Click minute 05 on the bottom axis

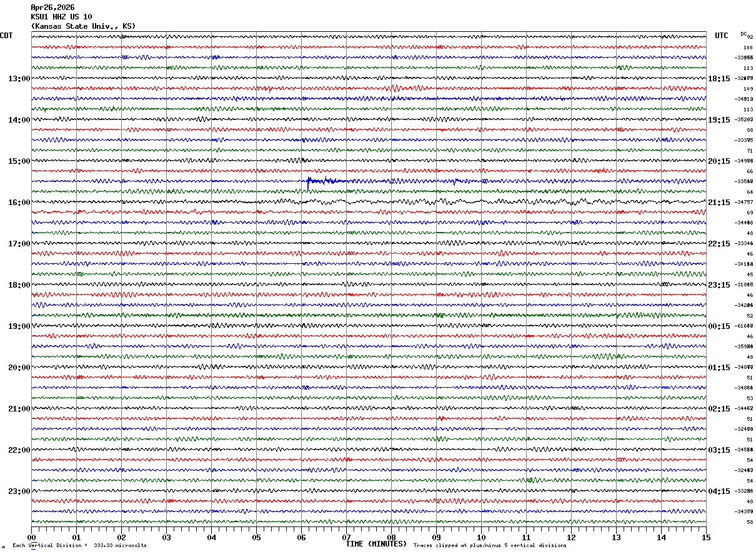point(256,537)
